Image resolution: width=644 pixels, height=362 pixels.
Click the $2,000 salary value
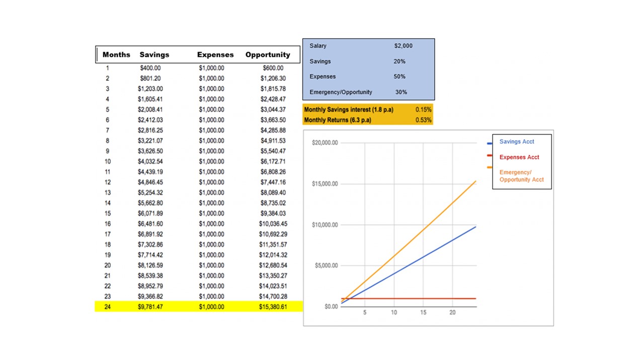[403, 46]
